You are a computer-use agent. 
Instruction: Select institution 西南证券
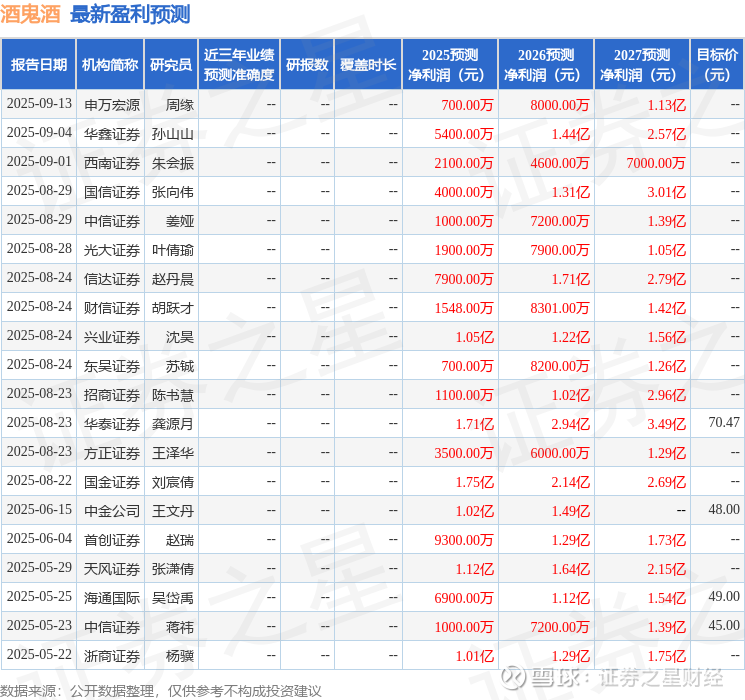coord(112,163)
